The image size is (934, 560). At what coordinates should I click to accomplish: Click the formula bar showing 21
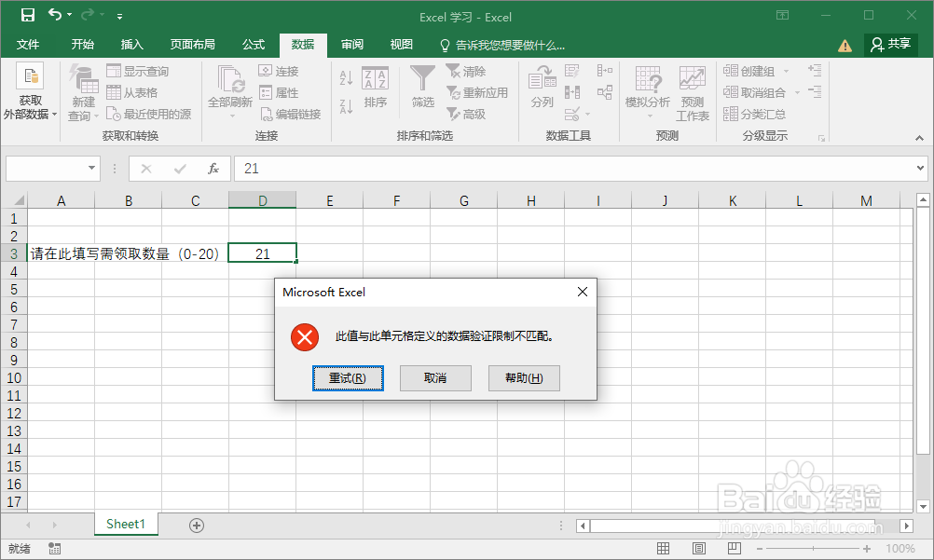[573, 169]
